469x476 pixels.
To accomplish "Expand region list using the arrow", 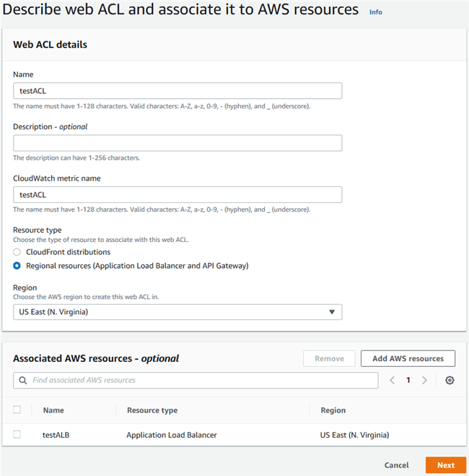I will pos(332,312).
